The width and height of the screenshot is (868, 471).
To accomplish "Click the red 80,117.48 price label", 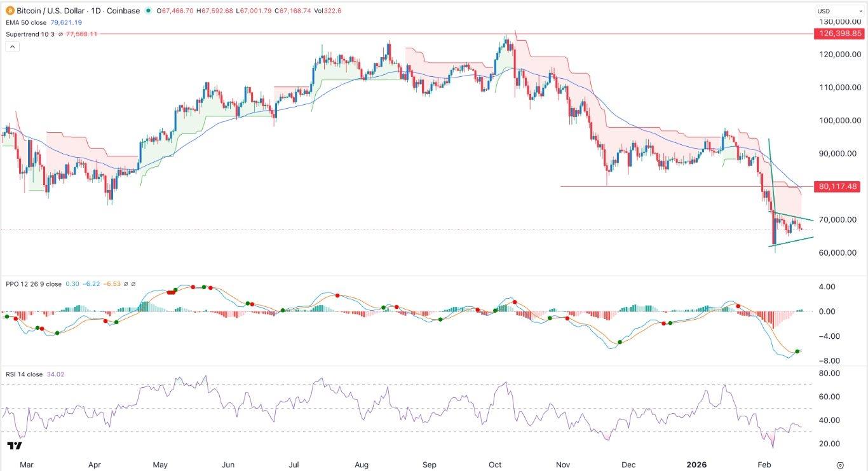I will (x=838, y=187).
